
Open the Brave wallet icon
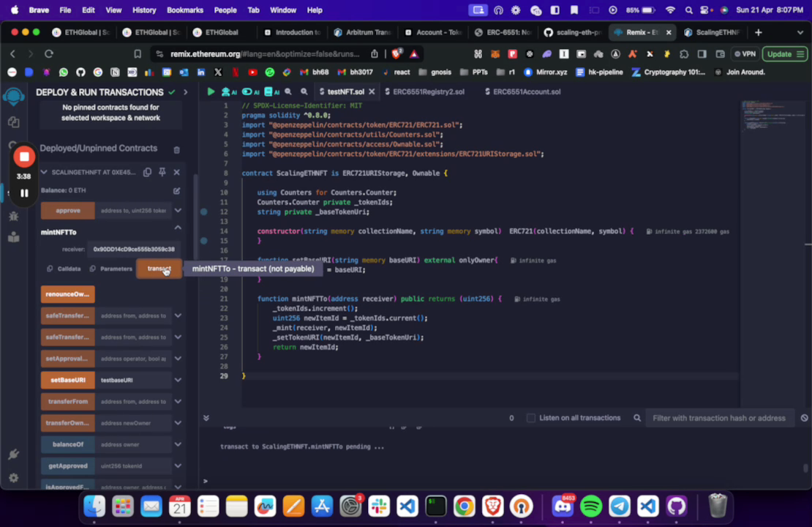(720, 54)
